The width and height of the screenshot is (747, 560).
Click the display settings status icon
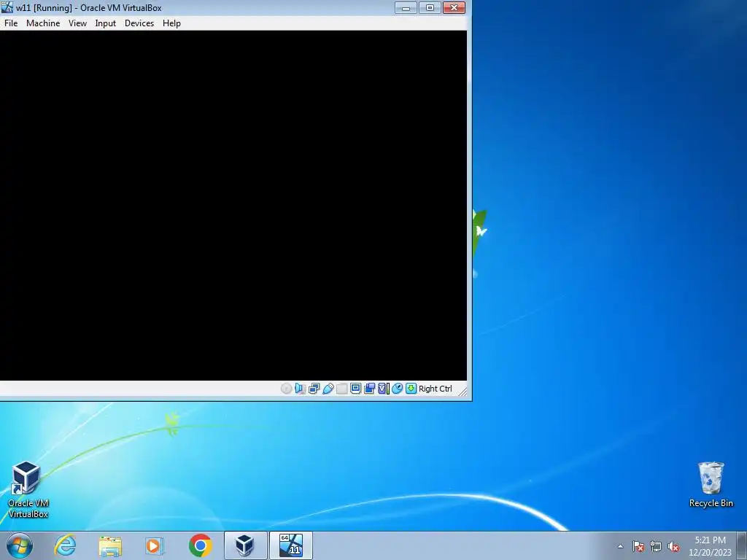tap(355, 389)
